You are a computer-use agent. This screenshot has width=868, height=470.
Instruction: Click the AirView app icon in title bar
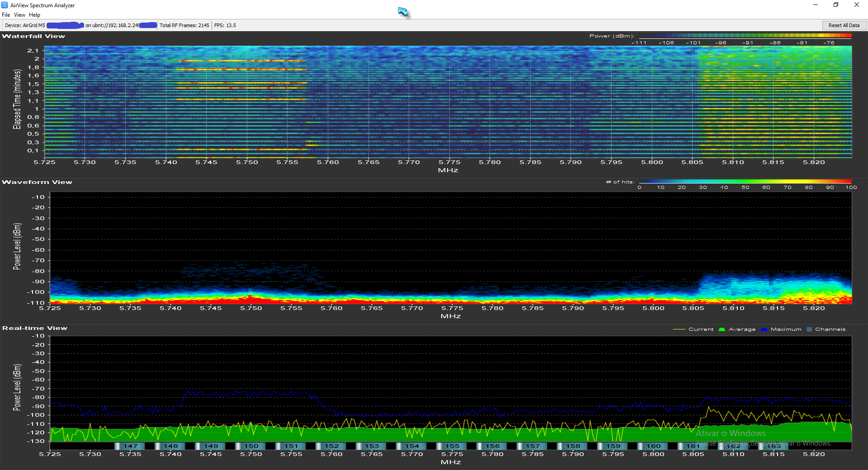click(x=5, y=5)
